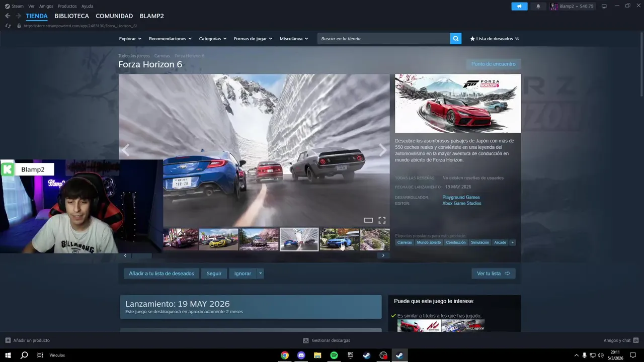Show next screenshot with right arrow
Viewport: 644px width, 362px height.
click(x=383, y=150)
